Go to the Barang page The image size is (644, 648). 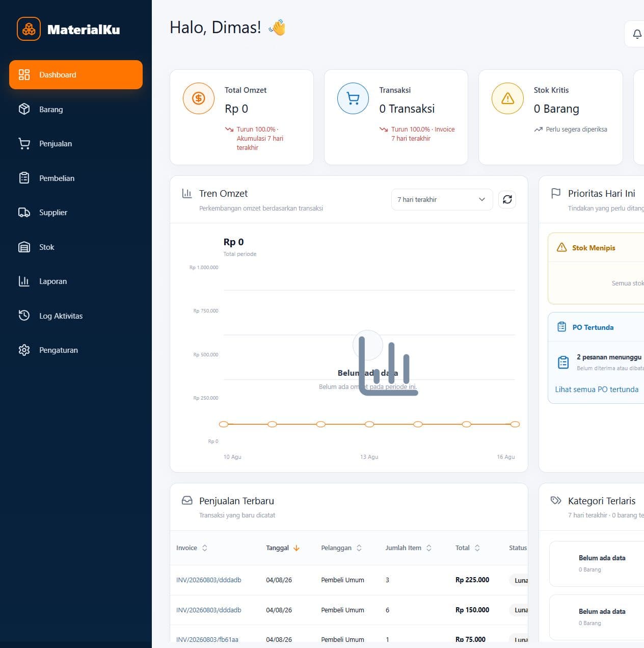76,109
